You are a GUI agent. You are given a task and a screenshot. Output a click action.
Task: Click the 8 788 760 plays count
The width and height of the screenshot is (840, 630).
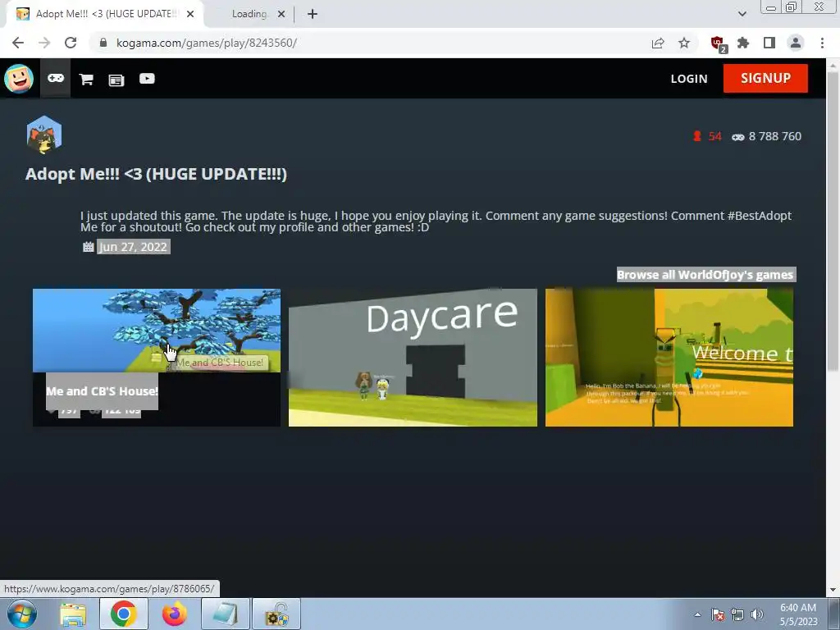pyautogui.click(x=774, y=137)
